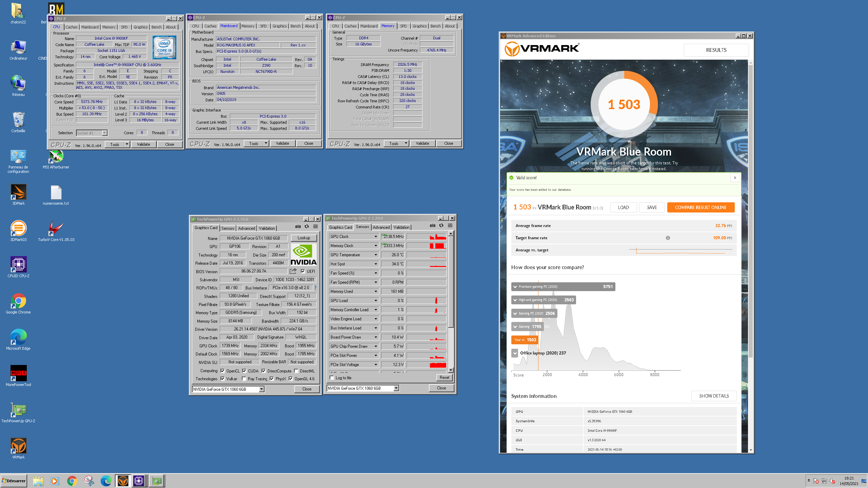Click SHOW DETAILS for system information
Viewport: 868px width, 488px height.
pyautogui.click(x=714, y=396)
